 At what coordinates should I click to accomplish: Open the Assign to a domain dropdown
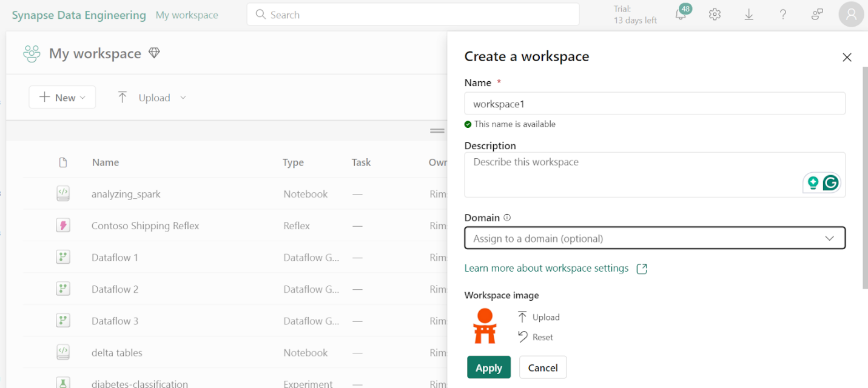point(654,238)
